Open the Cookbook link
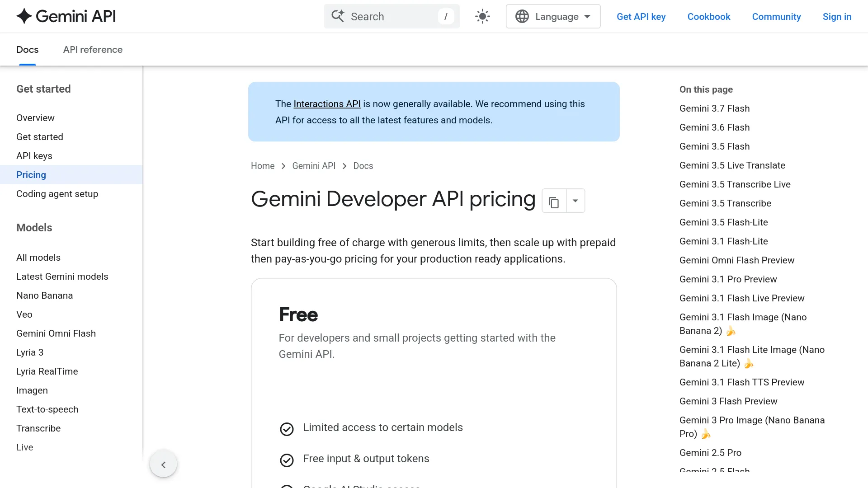868x488 pixels. click(708, 17)
